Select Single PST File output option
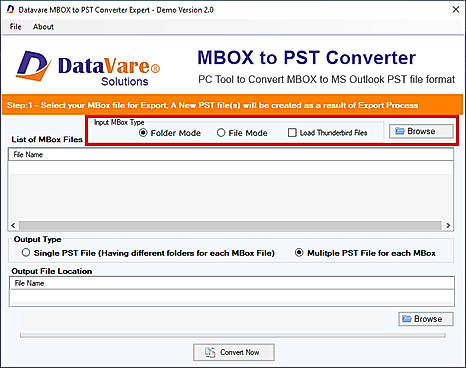Image resolution: width=466 pixels, height=368 pixels. 26,253
